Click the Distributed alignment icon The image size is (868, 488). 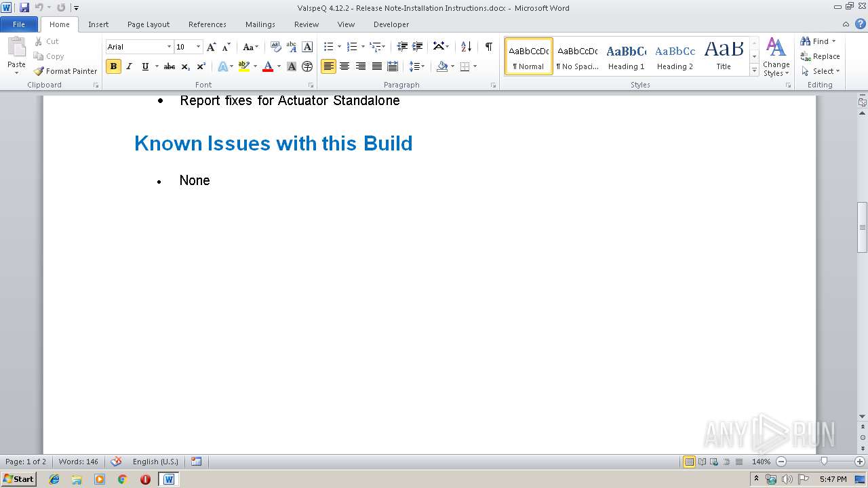[x=392, y=66]
